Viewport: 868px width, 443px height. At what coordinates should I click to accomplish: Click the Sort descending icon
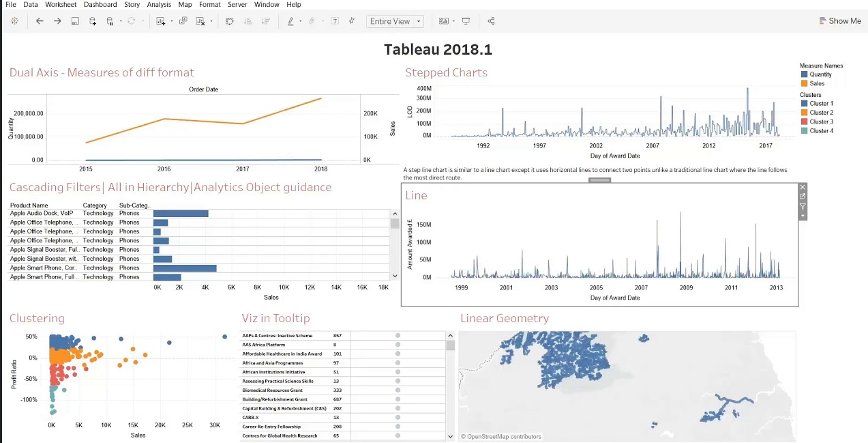(x=265, y=21)
